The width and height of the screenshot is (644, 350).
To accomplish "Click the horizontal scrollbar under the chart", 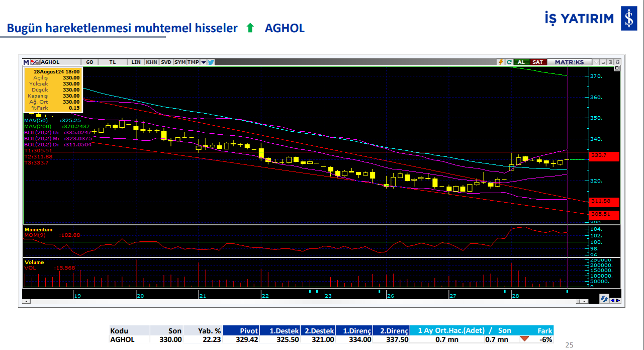I will pyautogui.click(x=302, y=302).
